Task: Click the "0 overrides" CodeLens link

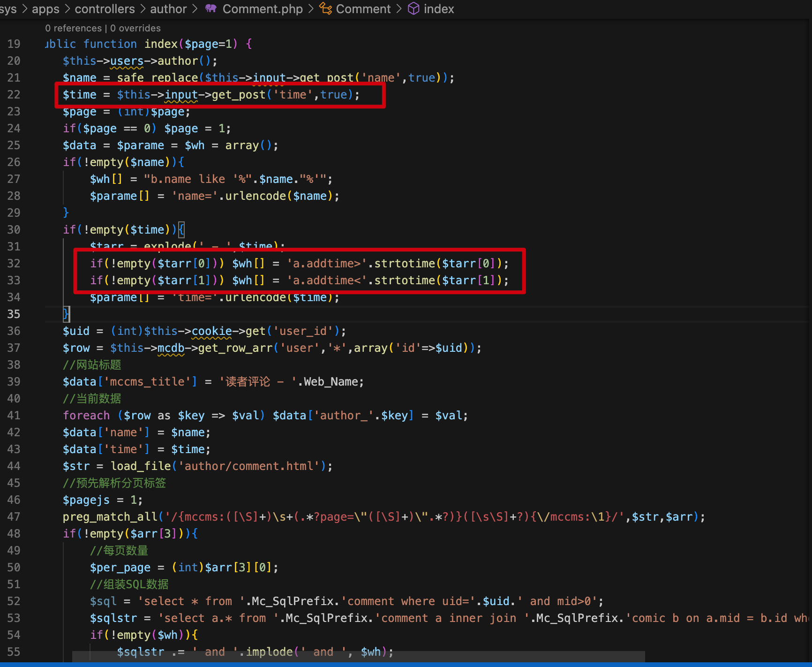Action: click(135, 28)
